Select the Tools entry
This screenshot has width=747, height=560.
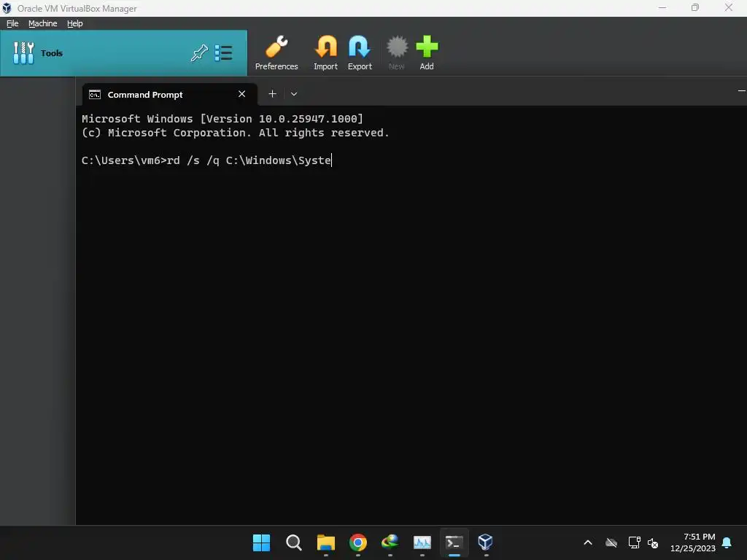(123, 52)
